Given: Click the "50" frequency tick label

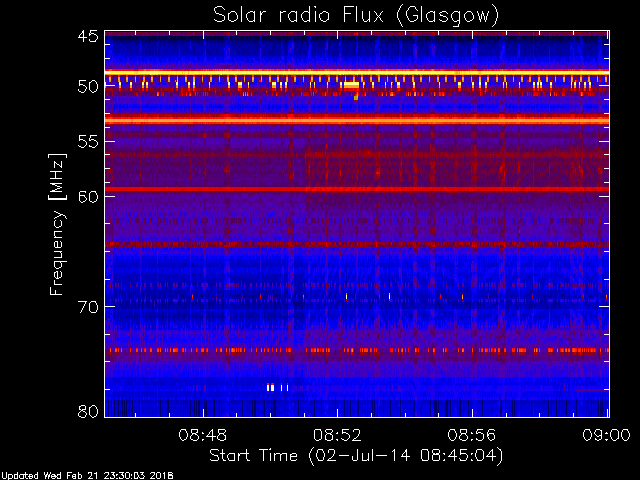Looking at the screenshot, I should coord(88,87).
